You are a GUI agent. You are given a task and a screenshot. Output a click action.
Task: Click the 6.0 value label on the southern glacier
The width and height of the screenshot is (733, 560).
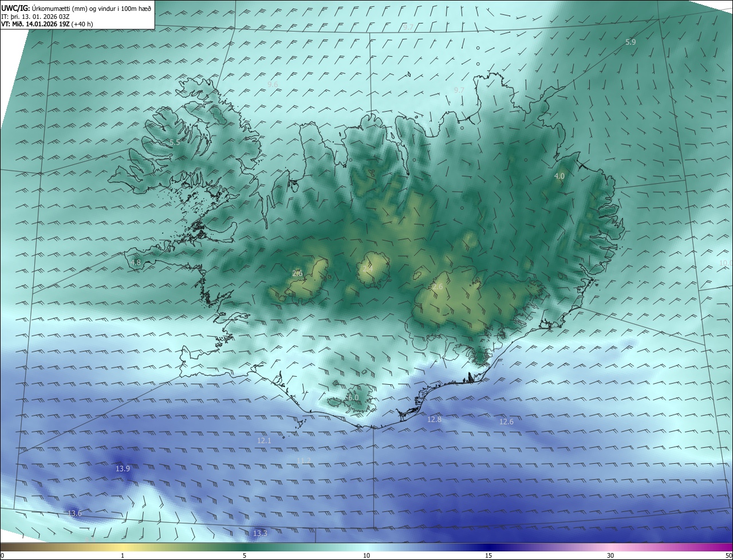pos(353,397)
